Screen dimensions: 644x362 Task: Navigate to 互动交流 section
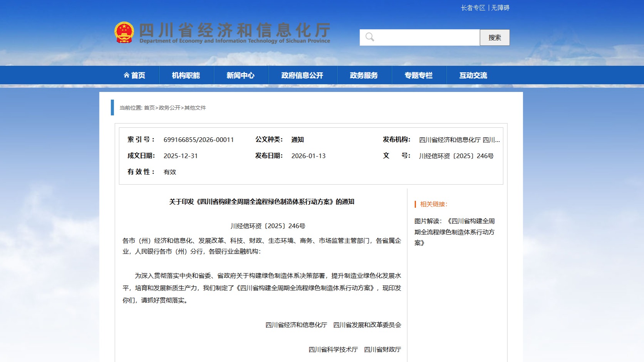(x=473, y=75)
